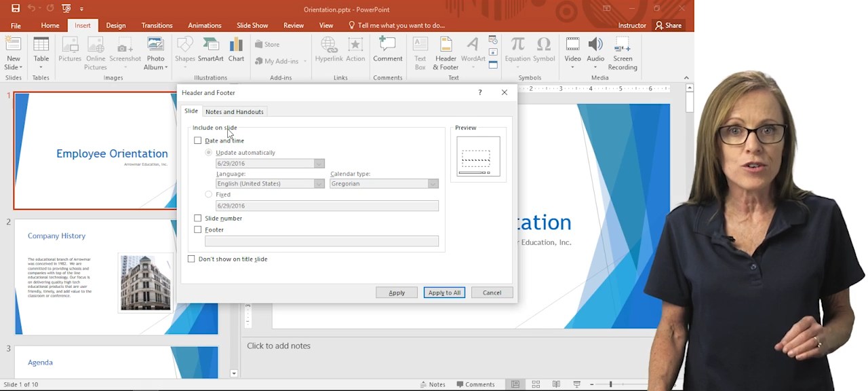
Task: Click the Symbol omega icon
Action: 544,50
